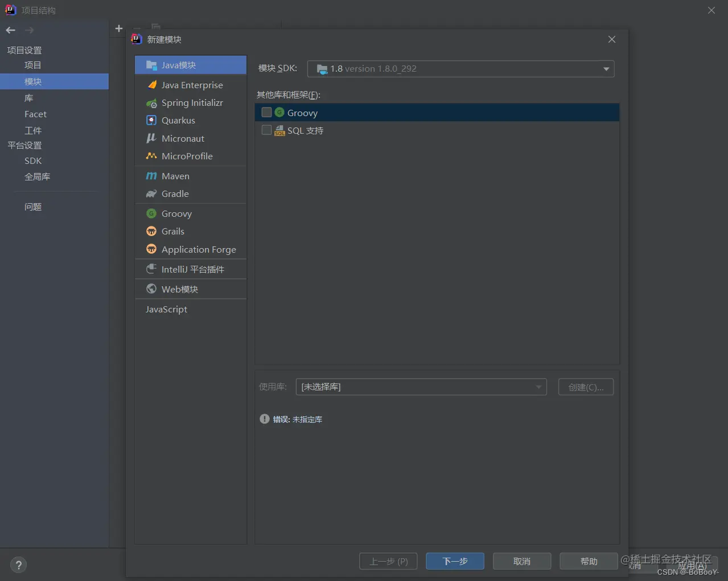728x581 pixels.
Task: Click the Gradle elephant icon
Action: (x=151, y=194)
